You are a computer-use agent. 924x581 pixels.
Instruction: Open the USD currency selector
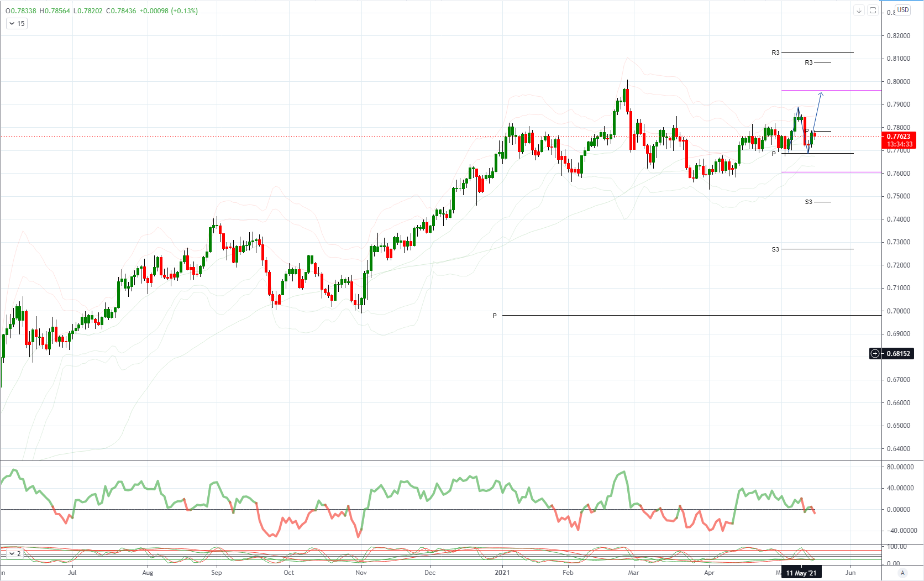coord(902,10)
